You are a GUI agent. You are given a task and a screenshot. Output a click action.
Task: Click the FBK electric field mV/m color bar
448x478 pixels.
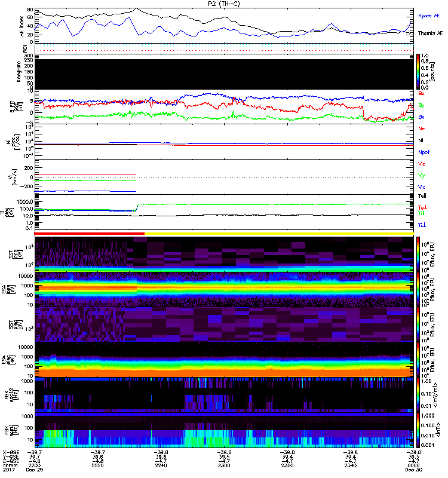418,395
